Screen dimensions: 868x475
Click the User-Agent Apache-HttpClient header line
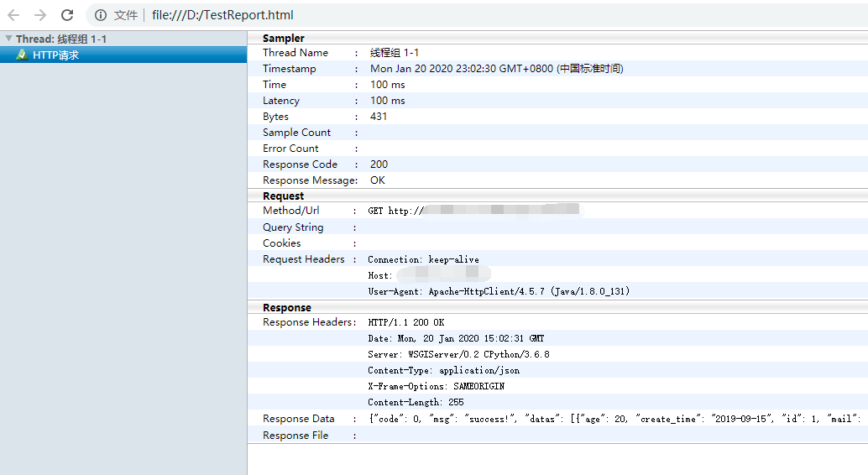pyautogui.click(x=499, y=292)
